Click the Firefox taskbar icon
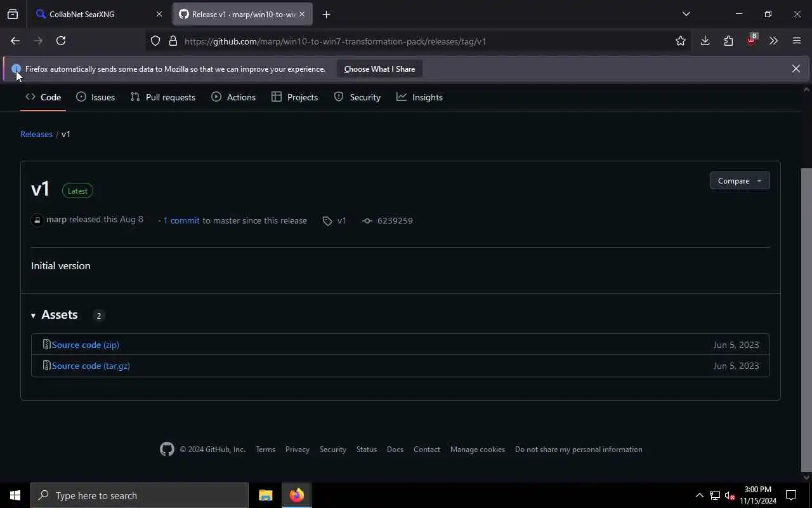812x508 pixels. pyautogui.click(x=297, y=495)
